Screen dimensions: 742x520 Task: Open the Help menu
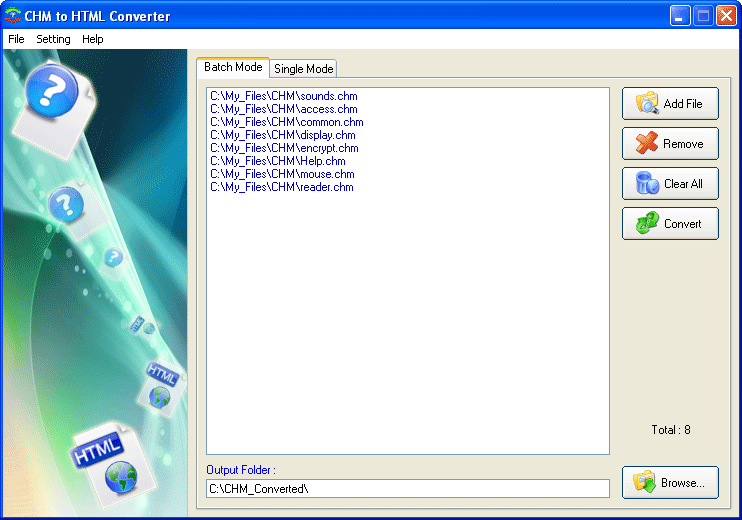click(93, 39)
